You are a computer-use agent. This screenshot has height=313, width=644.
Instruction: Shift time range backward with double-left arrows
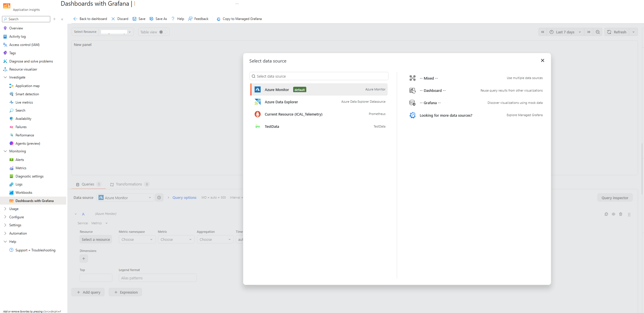tap(543, 32)
